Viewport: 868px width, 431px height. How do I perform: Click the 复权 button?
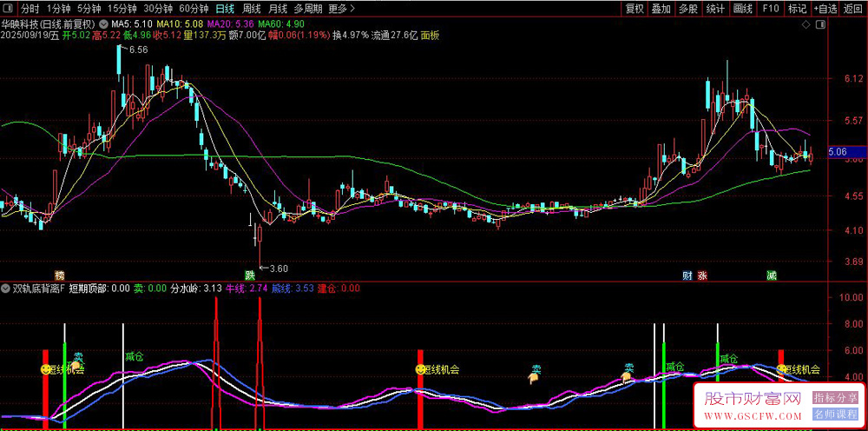click(635, 9)
